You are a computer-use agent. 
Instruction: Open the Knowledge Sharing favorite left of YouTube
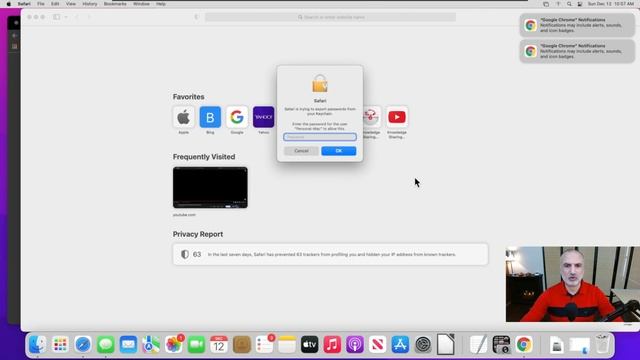pos(371,117)
